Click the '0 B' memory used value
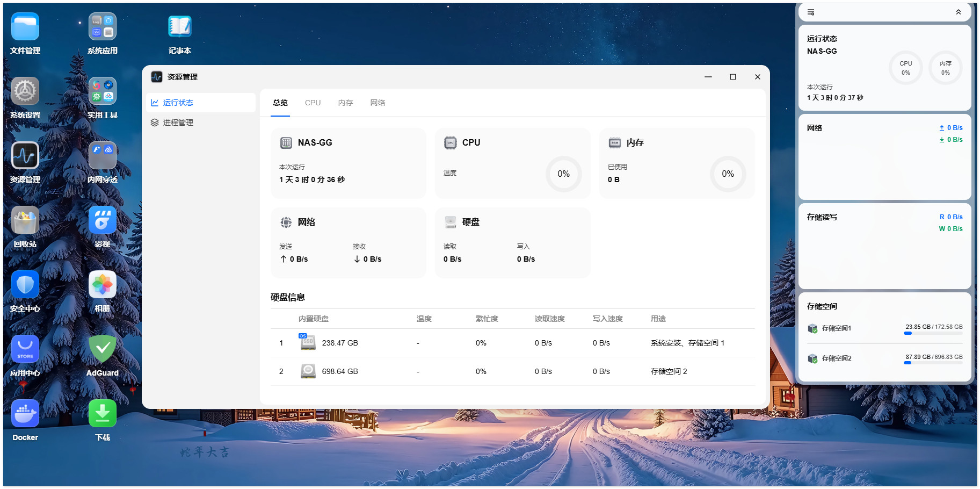This screenshot has width=980, height=489. point(614,179)
